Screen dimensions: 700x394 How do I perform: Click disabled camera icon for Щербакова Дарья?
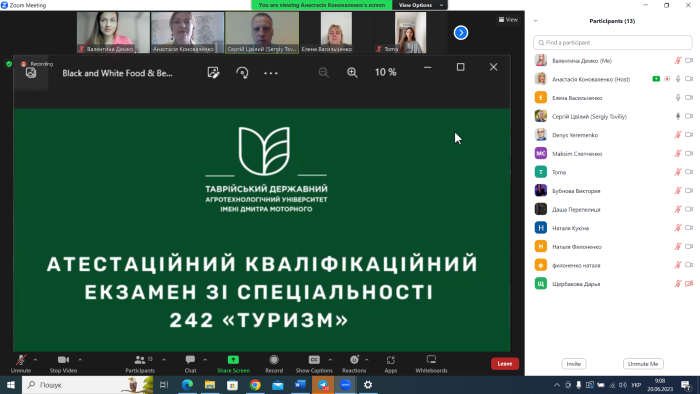click(689, 283)
